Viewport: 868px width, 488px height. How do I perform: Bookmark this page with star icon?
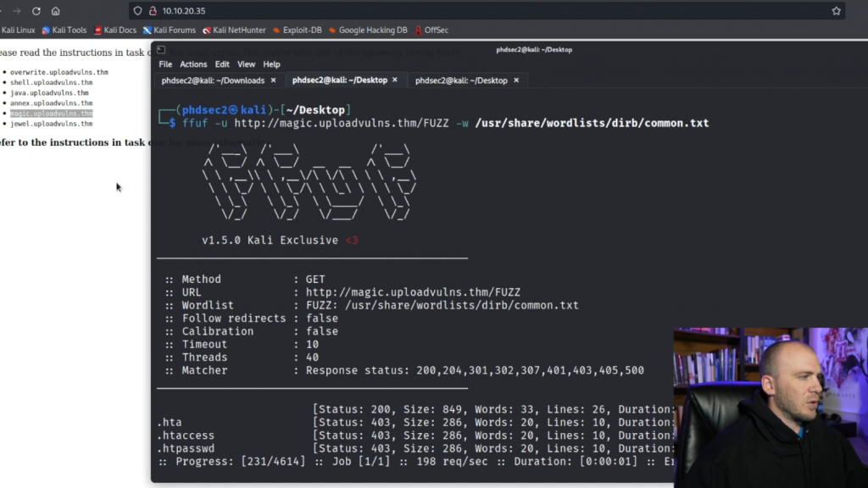point(836,11)
